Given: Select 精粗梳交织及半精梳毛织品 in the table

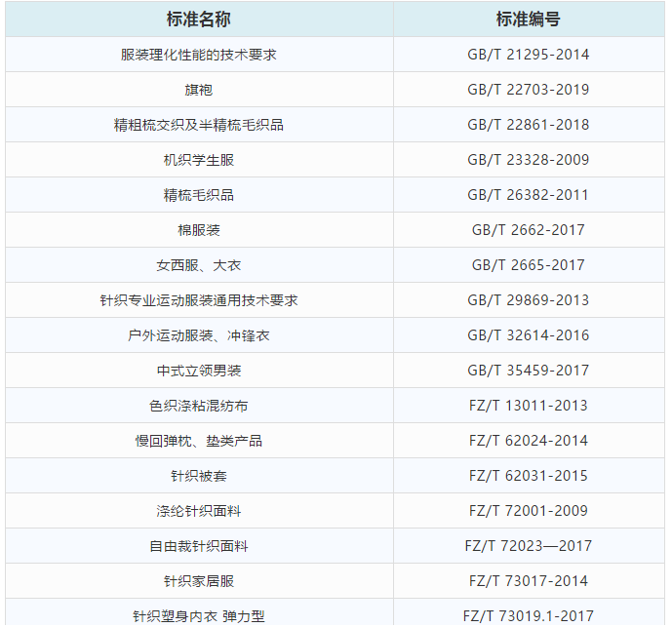Looking at the screenshot, I should pyautogui.click(x=199, y=125).
